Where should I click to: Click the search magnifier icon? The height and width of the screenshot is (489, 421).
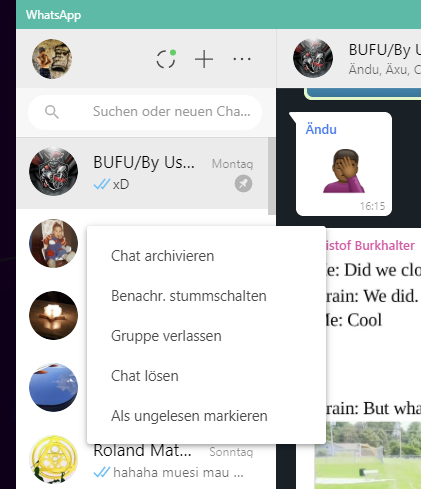[52, 112]
